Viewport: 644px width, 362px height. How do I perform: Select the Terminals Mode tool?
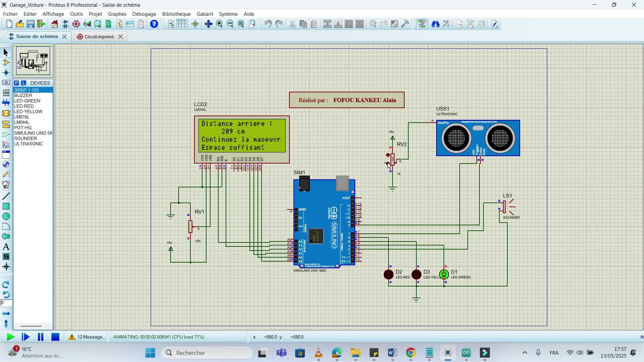[x=6, y=125]
